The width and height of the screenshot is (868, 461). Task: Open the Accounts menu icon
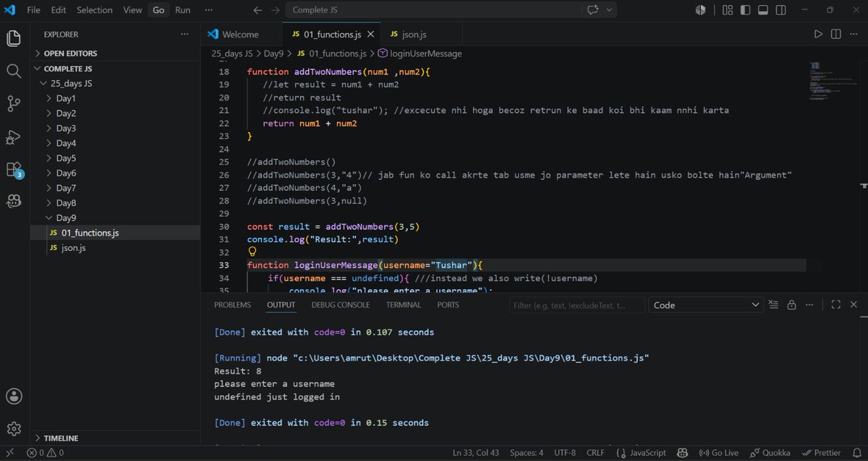[x=14, y=396]
